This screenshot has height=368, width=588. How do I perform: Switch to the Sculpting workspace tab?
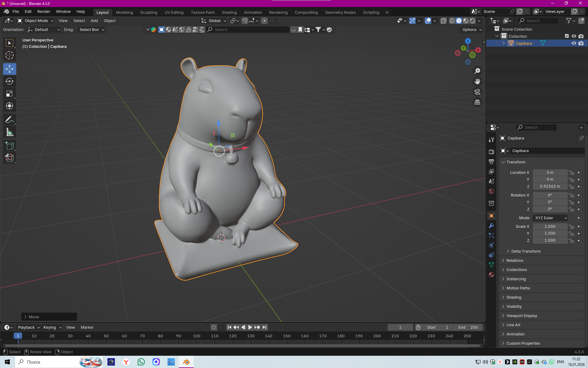pyautogui.click(x=149, y=13)
